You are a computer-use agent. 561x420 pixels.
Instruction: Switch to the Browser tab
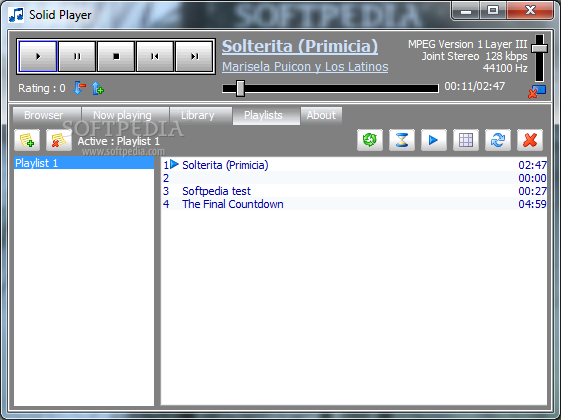tap(44, 115)
